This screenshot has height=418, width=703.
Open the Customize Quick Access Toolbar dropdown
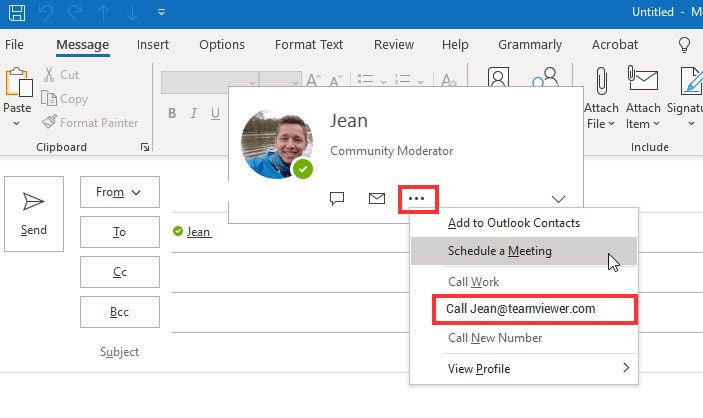[x=161, y=12]
